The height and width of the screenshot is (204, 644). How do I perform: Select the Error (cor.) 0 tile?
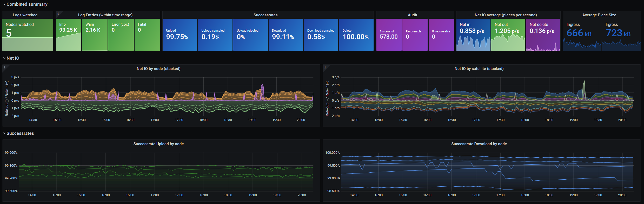[121, 35]
